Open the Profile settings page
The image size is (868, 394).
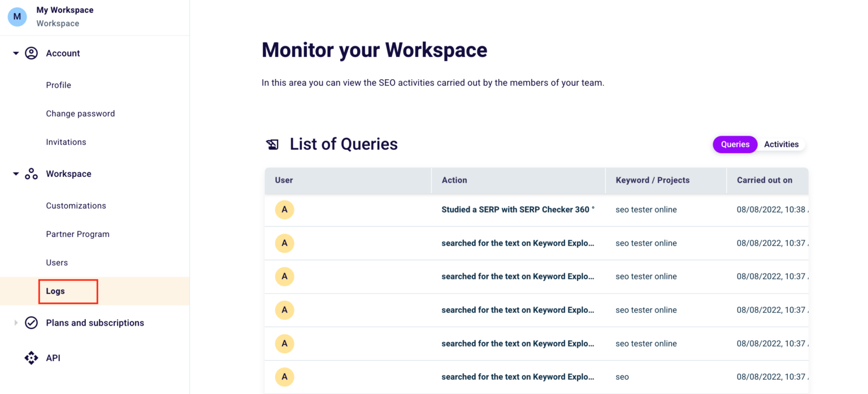coord(58,85)
